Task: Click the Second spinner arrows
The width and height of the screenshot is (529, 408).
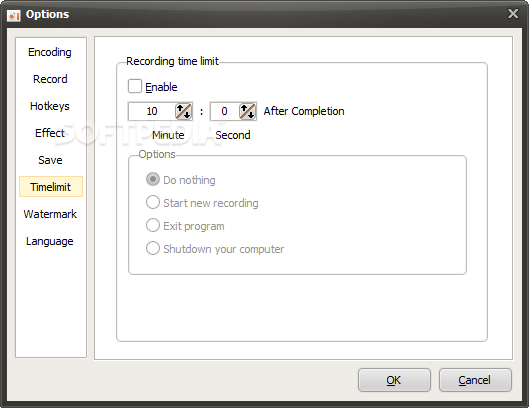Action: [247, 111]
